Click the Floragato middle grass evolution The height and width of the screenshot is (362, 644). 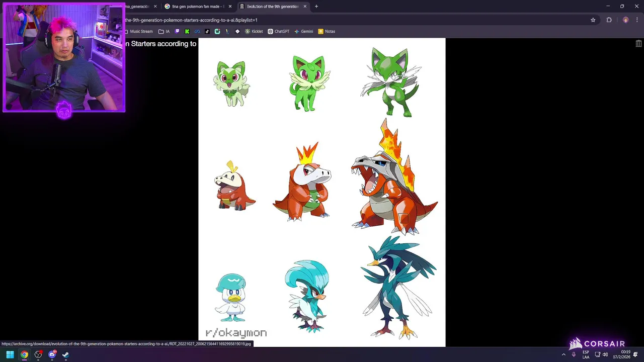pos(309,83)
